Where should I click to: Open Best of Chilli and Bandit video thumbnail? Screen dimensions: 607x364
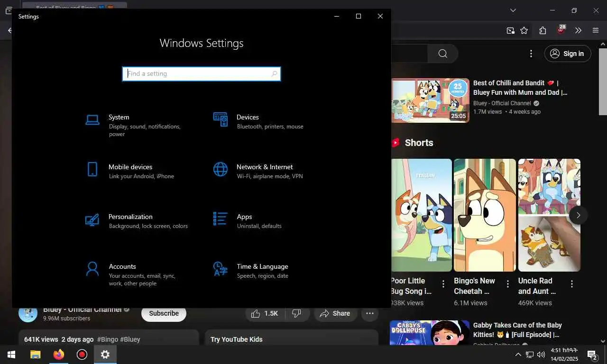click(430, 100)
